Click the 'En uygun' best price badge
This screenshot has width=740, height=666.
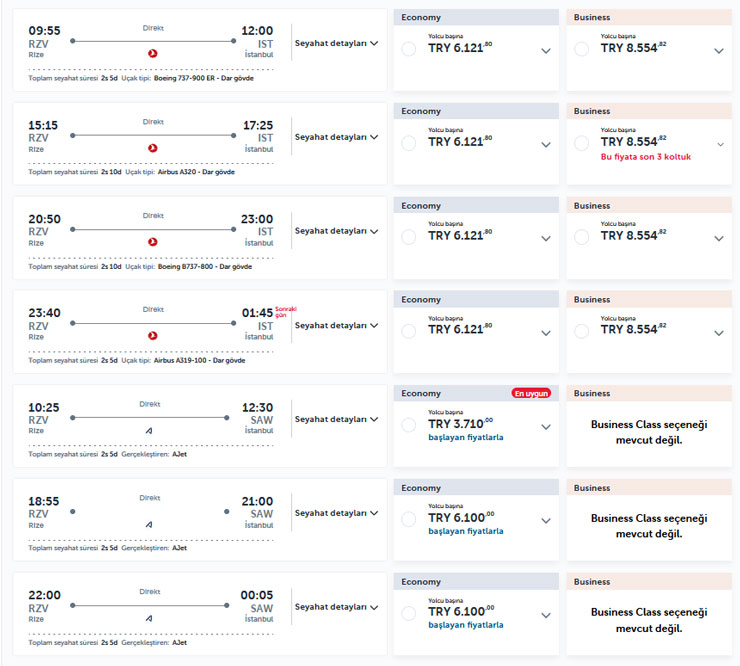(533, 393)
